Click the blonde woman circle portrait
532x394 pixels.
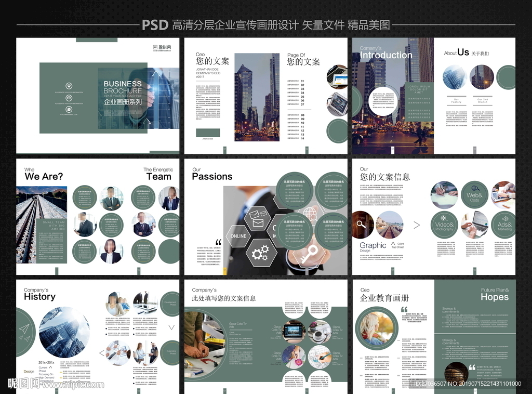pyautogui.click(x=377, y=328)
